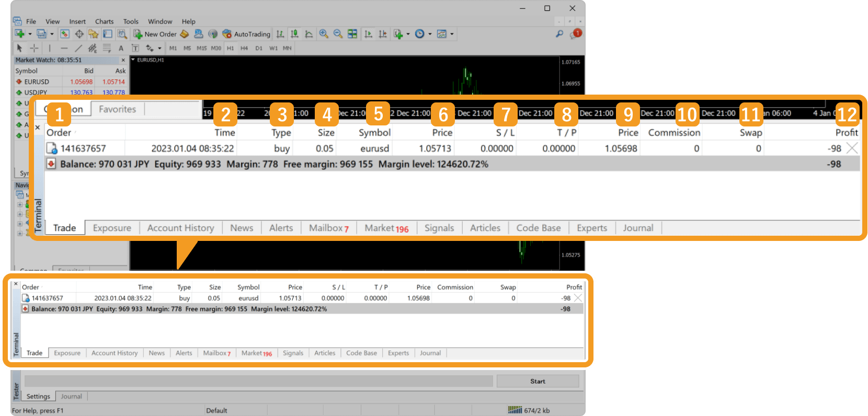This screenshot has width=868, height=416.
Task: Select the Equidistant Channel tool
Action: coord(93,48)
